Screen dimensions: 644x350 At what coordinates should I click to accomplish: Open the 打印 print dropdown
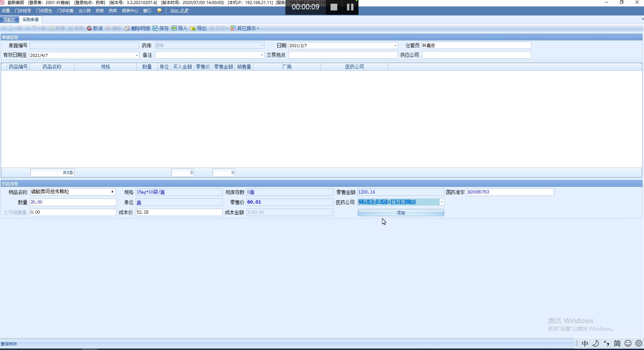(219, 28)
